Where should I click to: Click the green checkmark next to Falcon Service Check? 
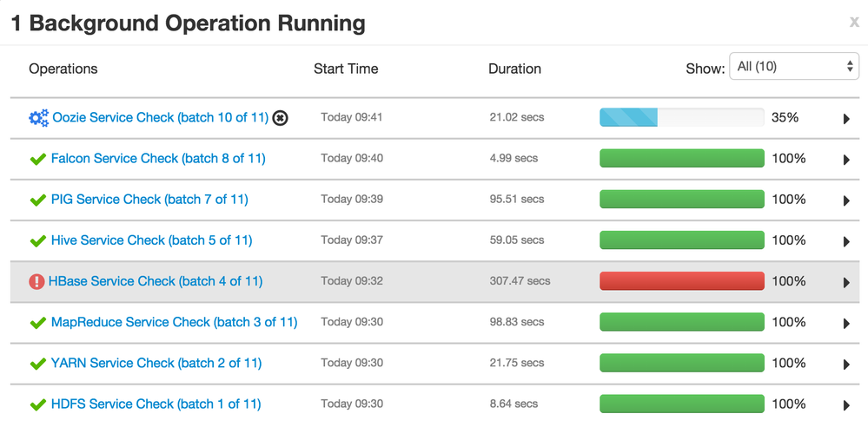pos(37,159)
